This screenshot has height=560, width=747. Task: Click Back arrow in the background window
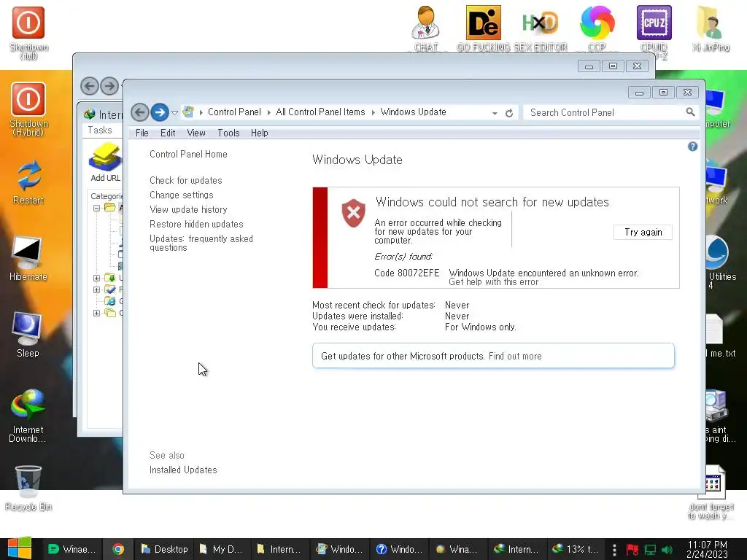point(90,86)
